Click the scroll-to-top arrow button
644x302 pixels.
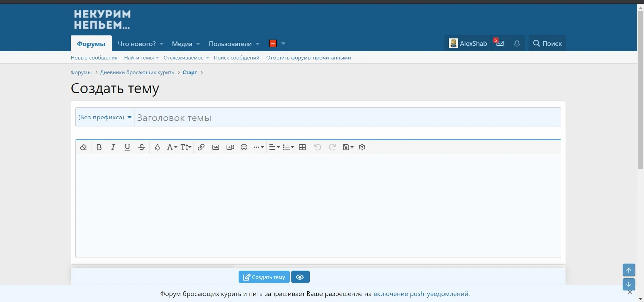pyautogui.click(x=629, y=270)
